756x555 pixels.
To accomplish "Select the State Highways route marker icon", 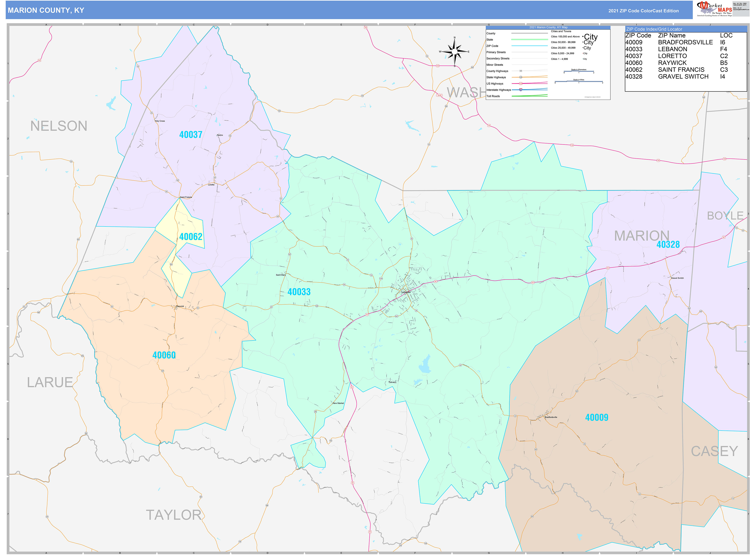I will [521, 77].
